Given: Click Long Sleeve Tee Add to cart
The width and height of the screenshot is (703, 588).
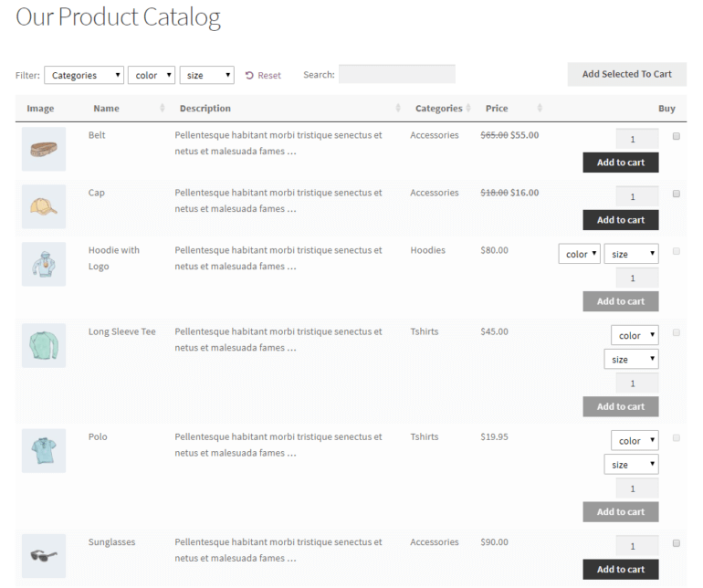Looking at the screenshot, I should (x=621, y=406).
